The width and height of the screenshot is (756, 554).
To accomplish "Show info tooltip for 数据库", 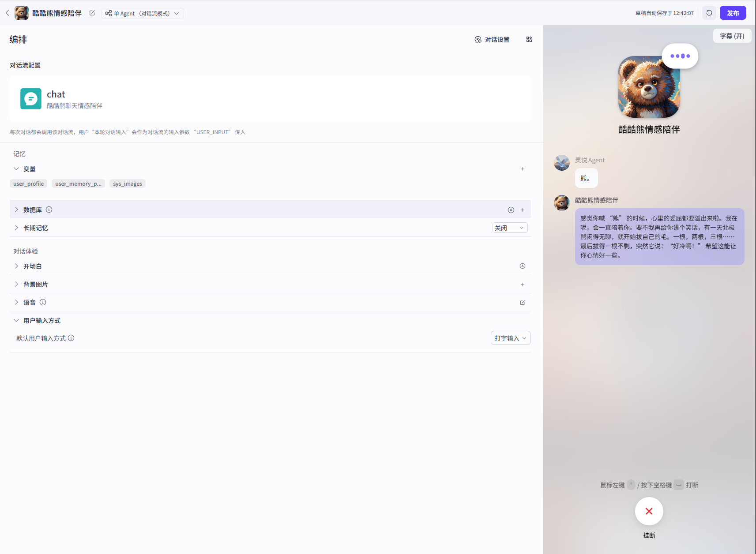I will point(49,210).
